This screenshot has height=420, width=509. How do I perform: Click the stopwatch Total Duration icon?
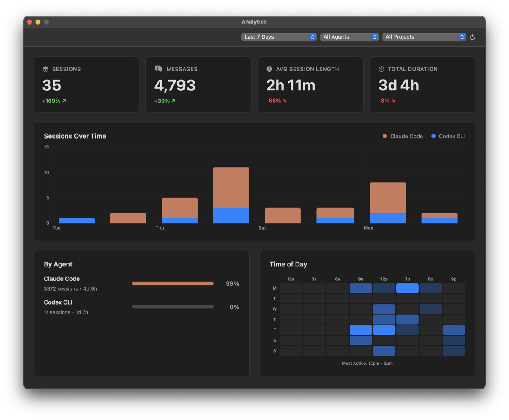382,68
